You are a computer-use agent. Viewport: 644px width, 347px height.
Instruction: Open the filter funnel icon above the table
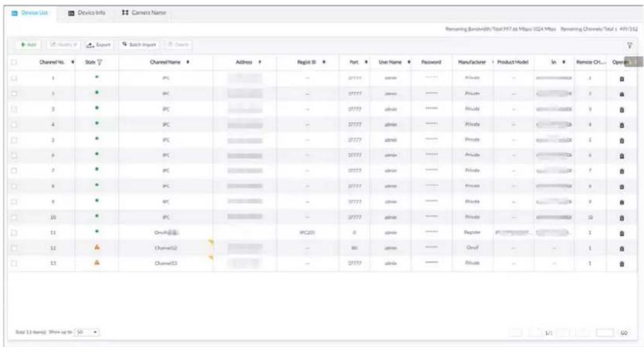[x=630, y=45]
